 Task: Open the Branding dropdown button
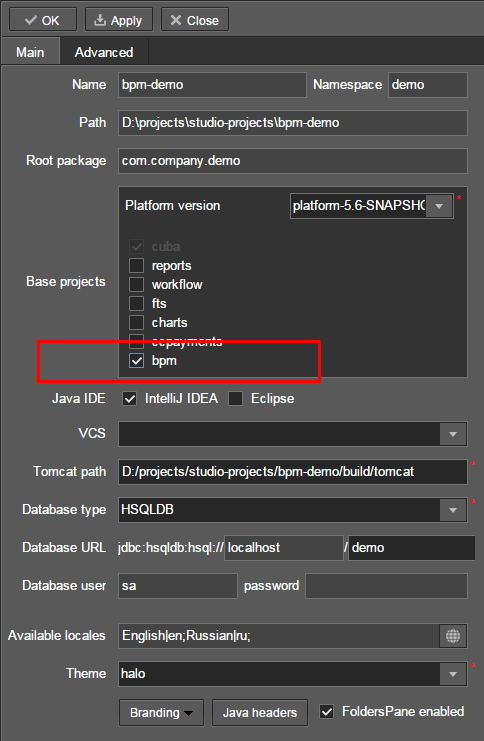click(x=161, y=713)
